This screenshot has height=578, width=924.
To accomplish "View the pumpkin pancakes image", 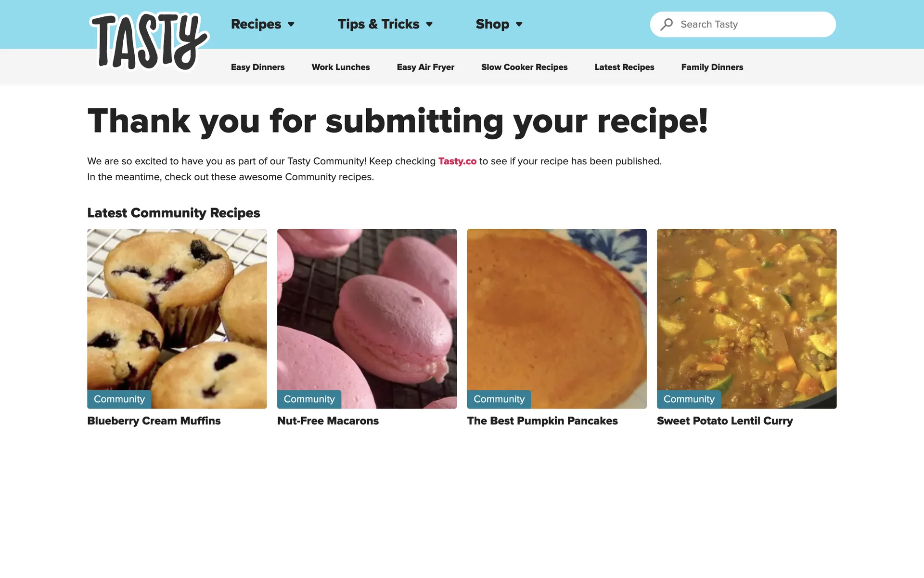I will click(557, 318).
